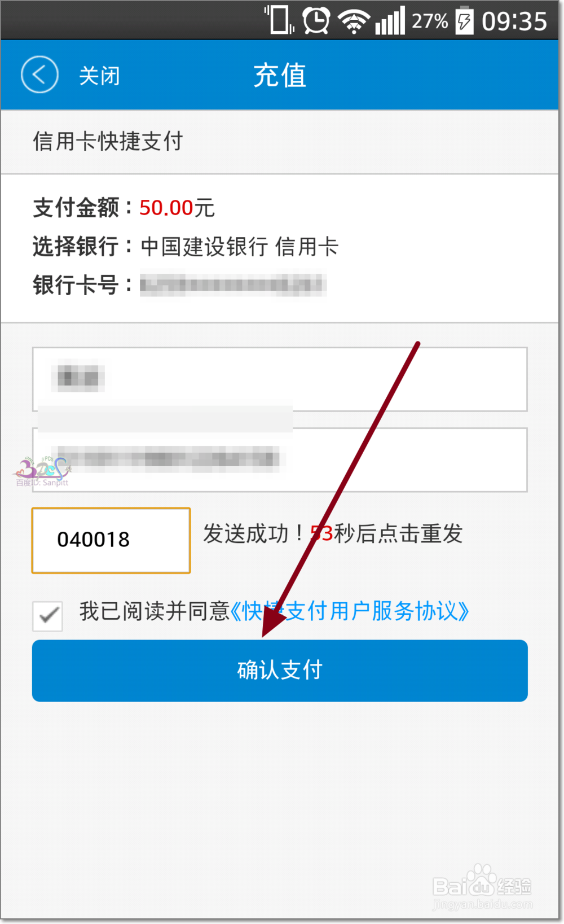Tap the 确认支付 button

click(280, 671)
